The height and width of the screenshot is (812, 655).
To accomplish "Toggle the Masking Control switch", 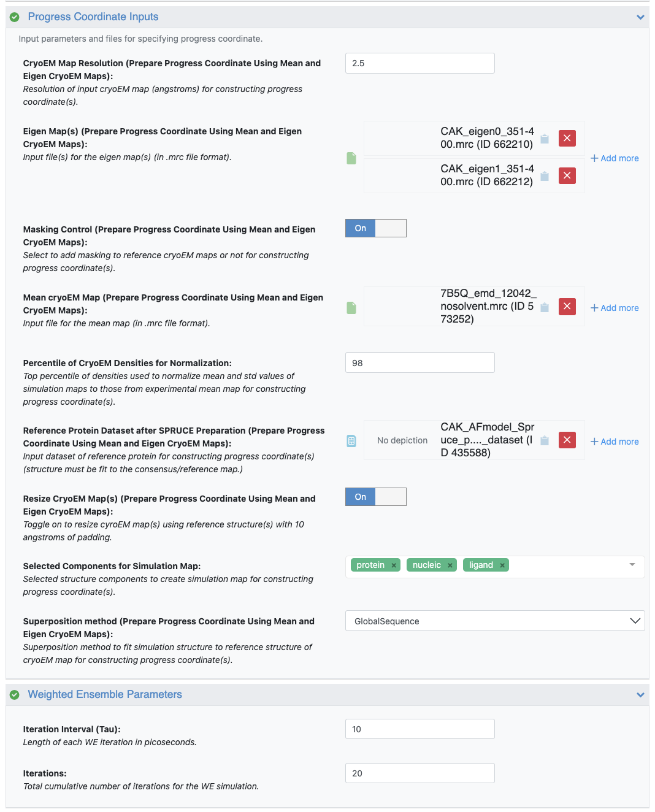I will (x=375, y=228).
